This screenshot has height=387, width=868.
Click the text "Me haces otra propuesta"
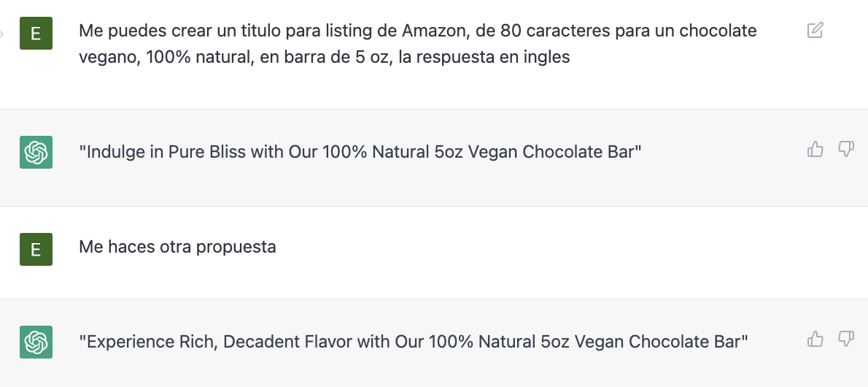click(x=178, y=247)
